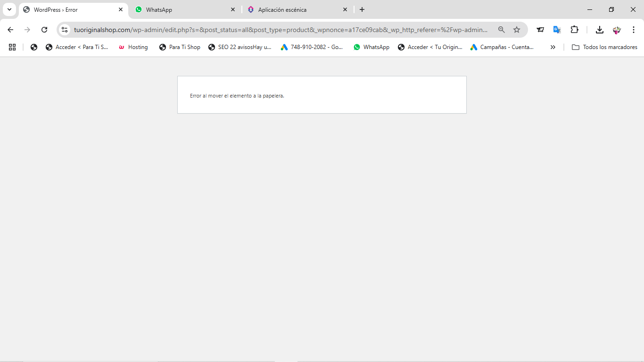The height and width of the screenshot is (362, 644).
Task: Open Campañas - Cuenta... bookmark
Action: [502, 47]
